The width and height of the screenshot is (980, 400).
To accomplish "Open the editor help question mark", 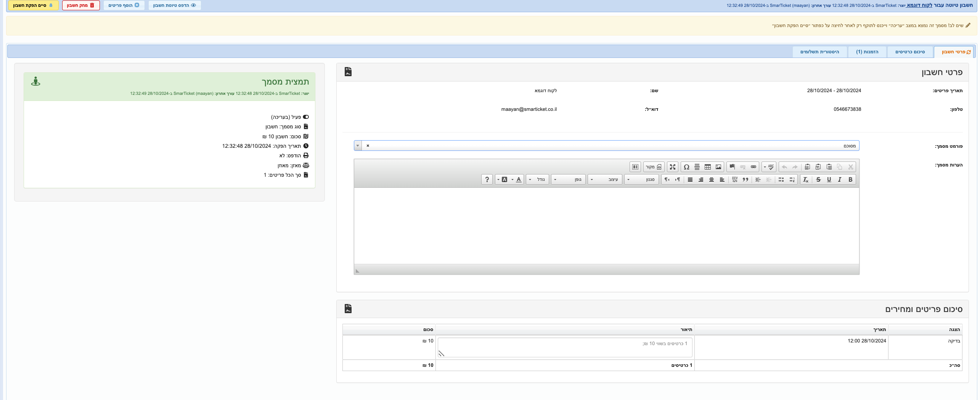I will (487, 179).
